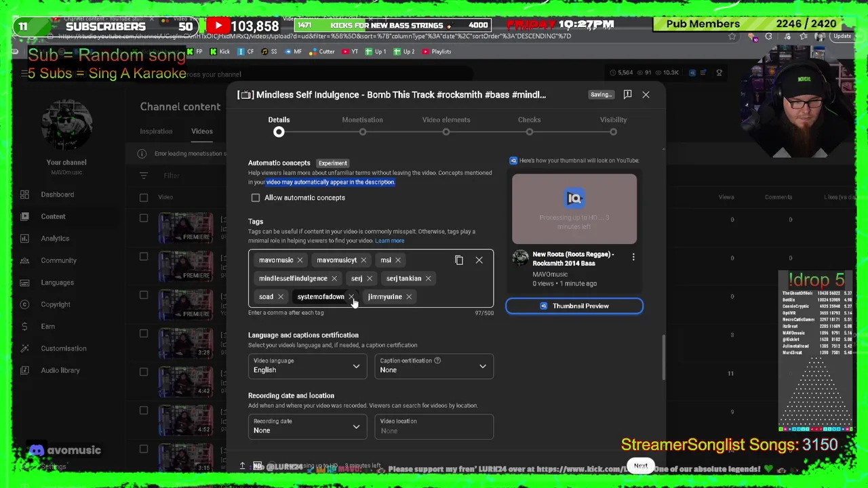This screenshot has height=488, width=868.
Task: Open Community in the Studio sidebar
Action: point(58,260)
